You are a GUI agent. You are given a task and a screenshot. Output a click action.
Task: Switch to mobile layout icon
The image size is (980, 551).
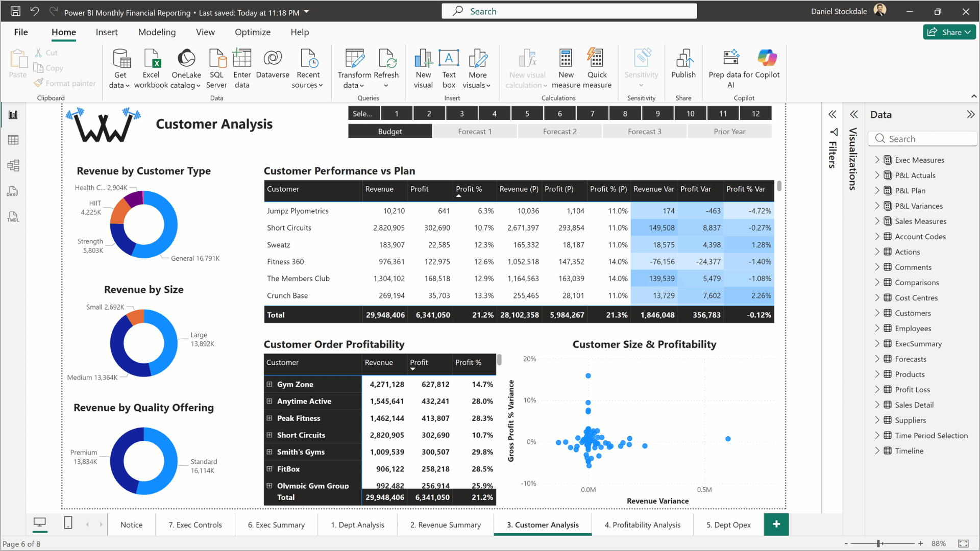click(68, 523)
